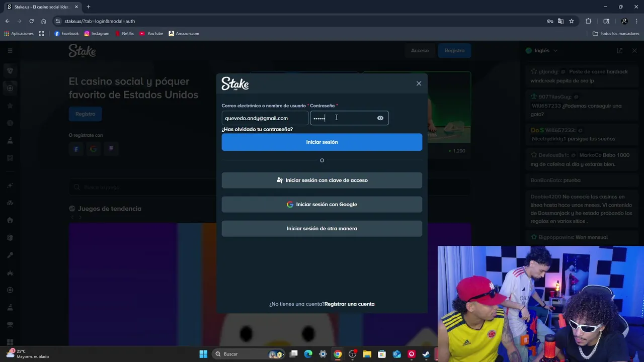Image resolution: width=644 pixels, height=362 pixels.
Task: Click into the Contraseña password field
Action: [349, 118]
